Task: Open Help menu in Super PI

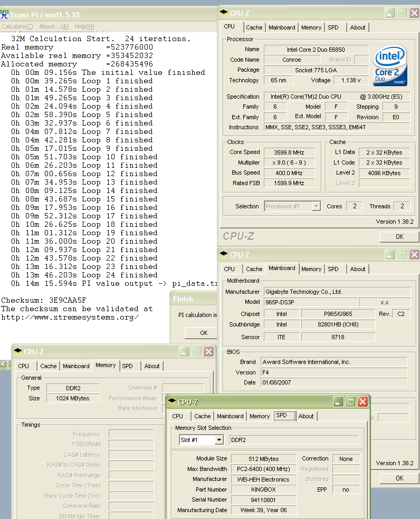Action: (x=84, y=26)
